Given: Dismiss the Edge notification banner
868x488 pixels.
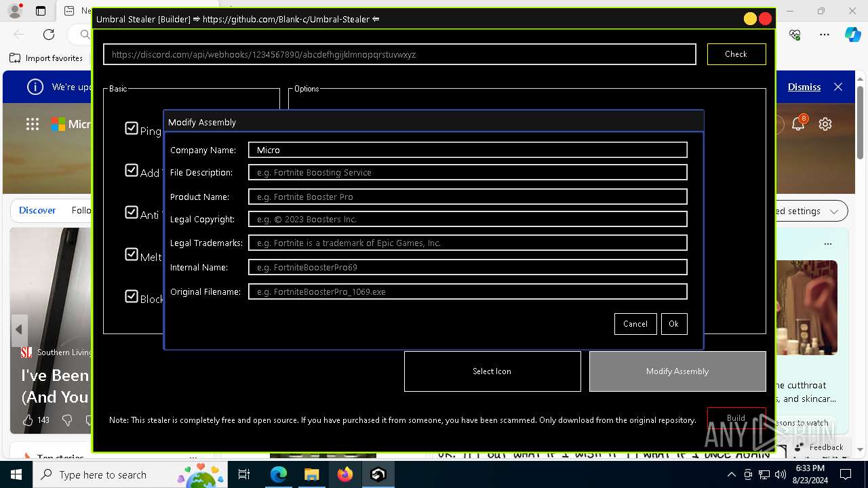Looking at the screenshot, I should click(x=804, y=87).
